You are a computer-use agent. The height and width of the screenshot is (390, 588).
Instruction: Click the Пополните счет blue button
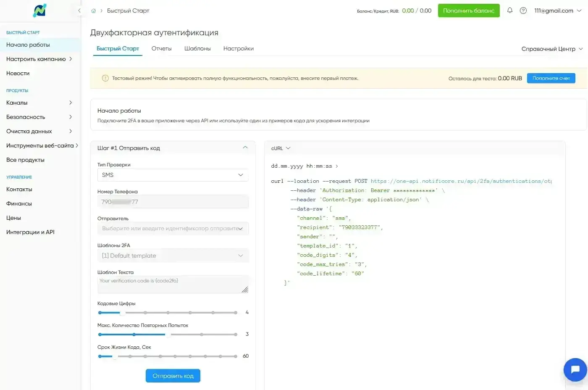[x=551, y=78]
